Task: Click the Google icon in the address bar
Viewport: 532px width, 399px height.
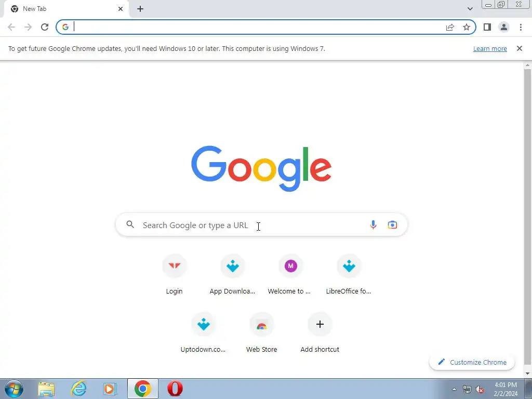Action: [65, 27]
